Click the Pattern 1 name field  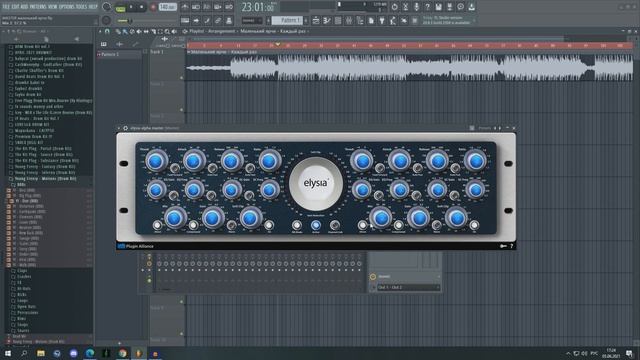[288, 20]
